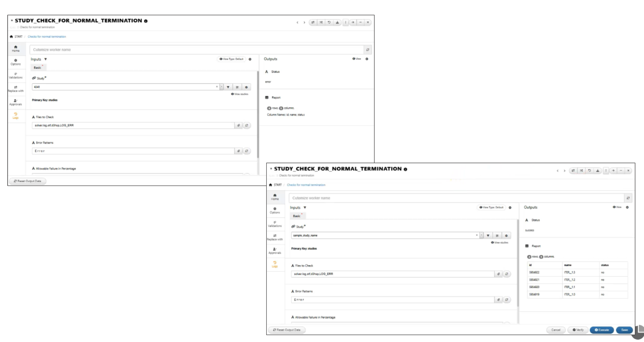Go to next worker in the 4341 window
Image resolution: width=644 pixels, height=342 pixels.
pos(304,22)
